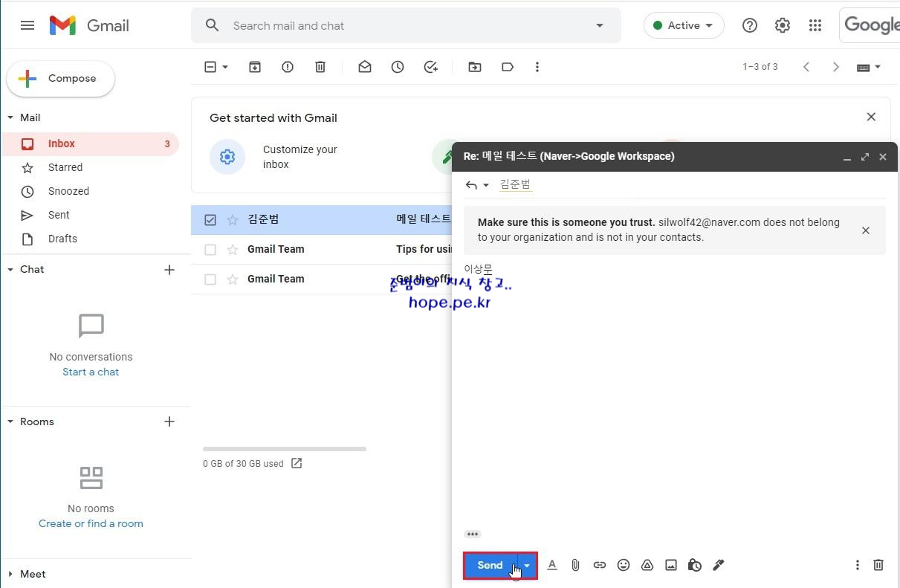Create a room with plus icon
This screenshot has height=588, width=900.
(x=169, y=421)
